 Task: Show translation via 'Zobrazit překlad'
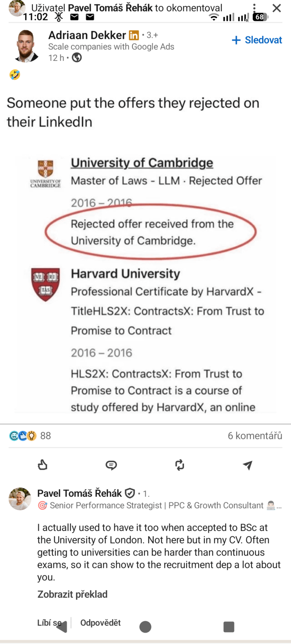(72, 594)
